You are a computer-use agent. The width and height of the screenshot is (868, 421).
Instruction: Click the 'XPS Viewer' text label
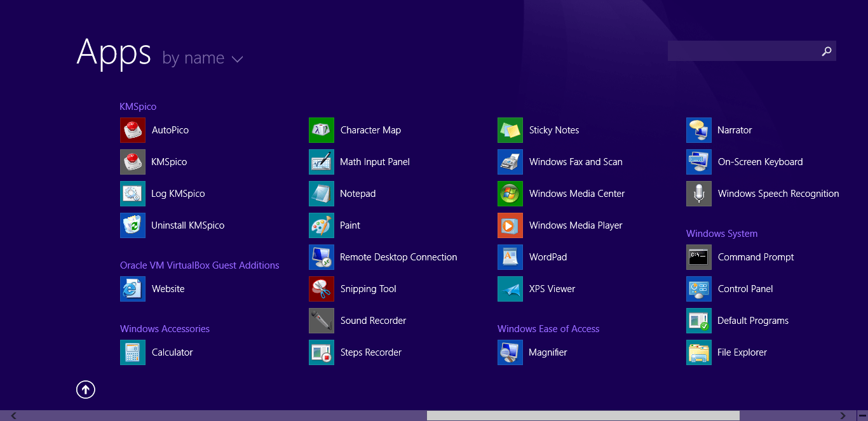552,289
